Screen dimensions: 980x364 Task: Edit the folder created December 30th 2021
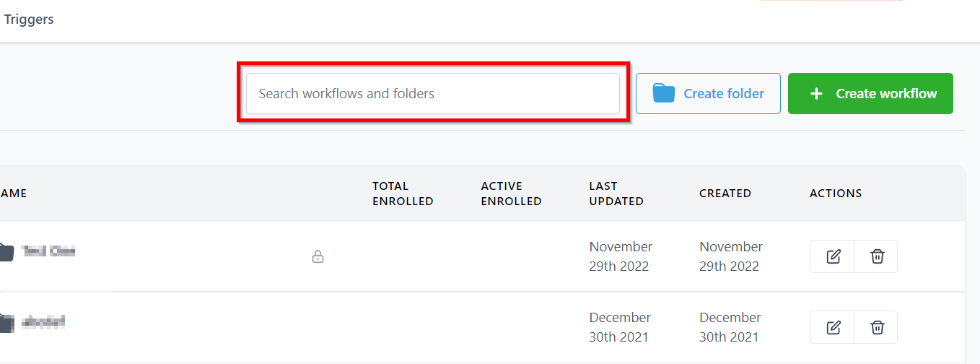[833, 327]
